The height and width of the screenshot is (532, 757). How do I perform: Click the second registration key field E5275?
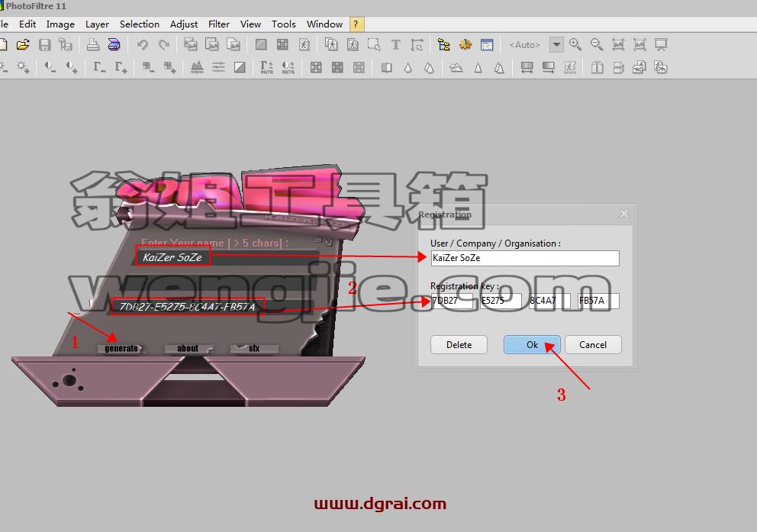coord(501,301)
